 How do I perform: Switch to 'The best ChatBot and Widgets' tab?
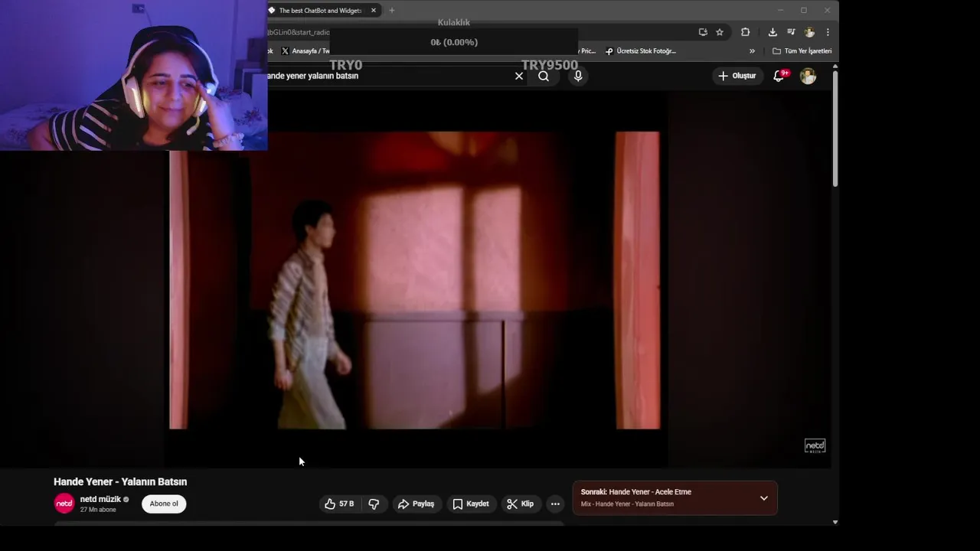[x=320, y=10]
